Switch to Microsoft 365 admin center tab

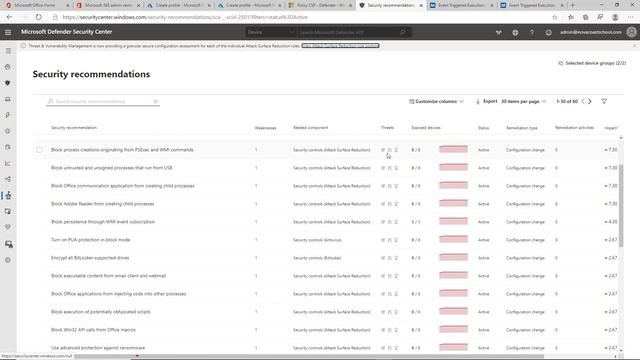pos(108,5)
